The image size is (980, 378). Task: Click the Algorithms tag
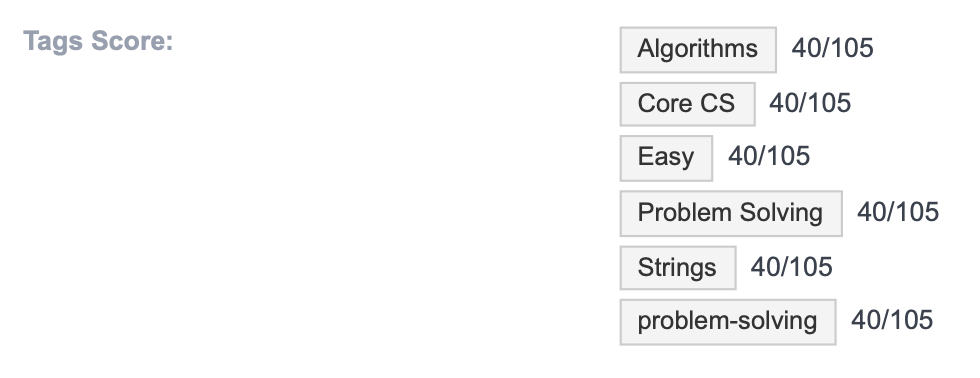click(x=698, y=49)
